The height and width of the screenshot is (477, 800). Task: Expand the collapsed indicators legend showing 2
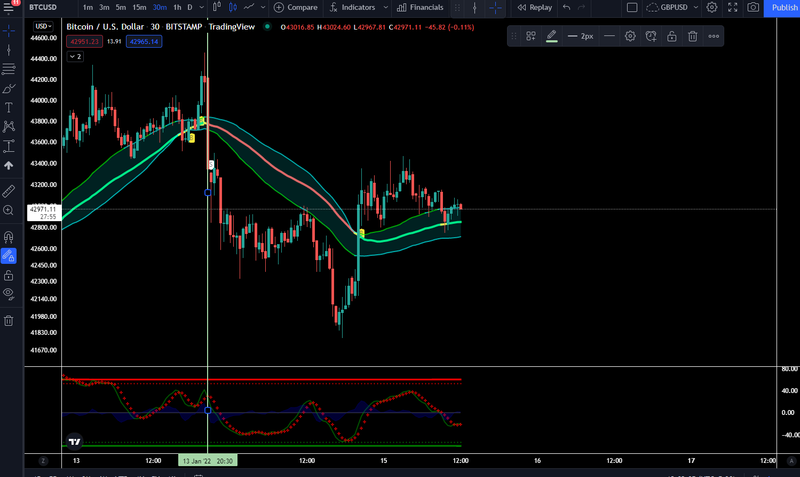point(75,57)
